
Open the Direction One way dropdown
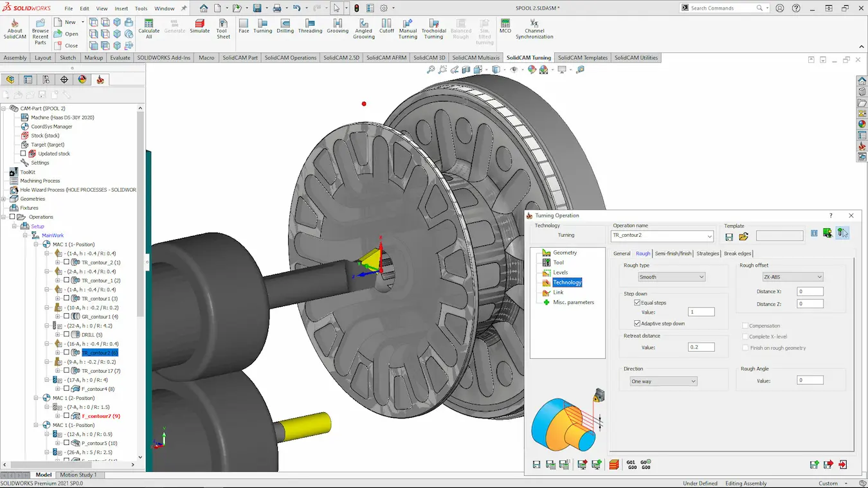[x=663, y=381]
